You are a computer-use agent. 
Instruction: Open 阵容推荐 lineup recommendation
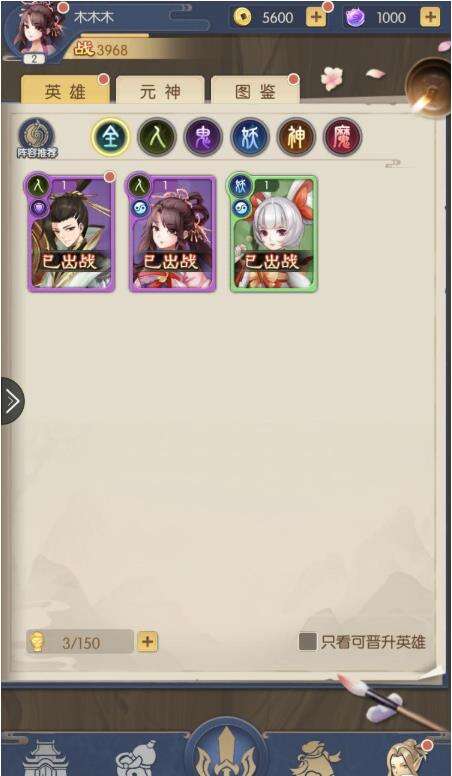(37, 139)
